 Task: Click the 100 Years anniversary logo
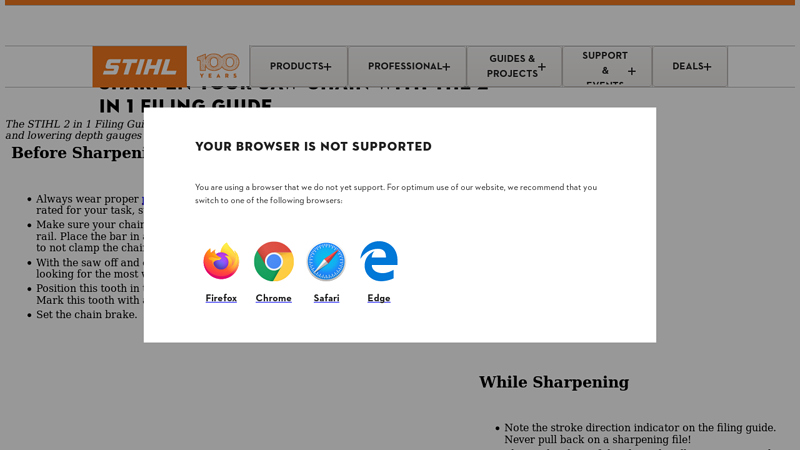pyautogui.click(x=218, y=66)
